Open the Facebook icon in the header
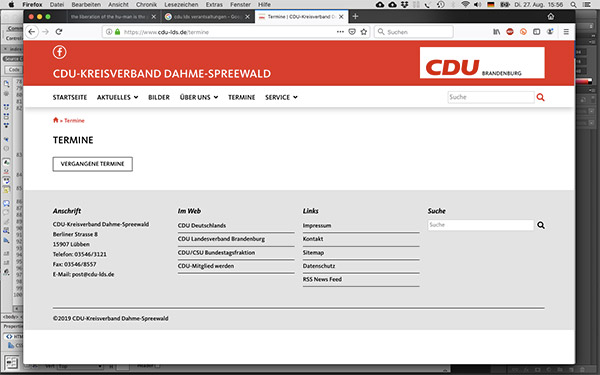The height and width of the screenshot is (375, 600). pos(59,52)
